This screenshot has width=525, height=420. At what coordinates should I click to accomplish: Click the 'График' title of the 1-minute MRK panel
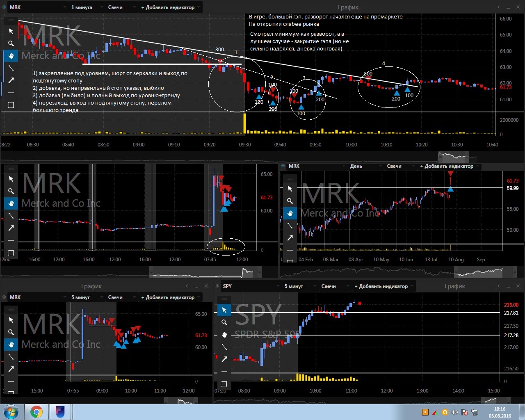coord(348,7)
